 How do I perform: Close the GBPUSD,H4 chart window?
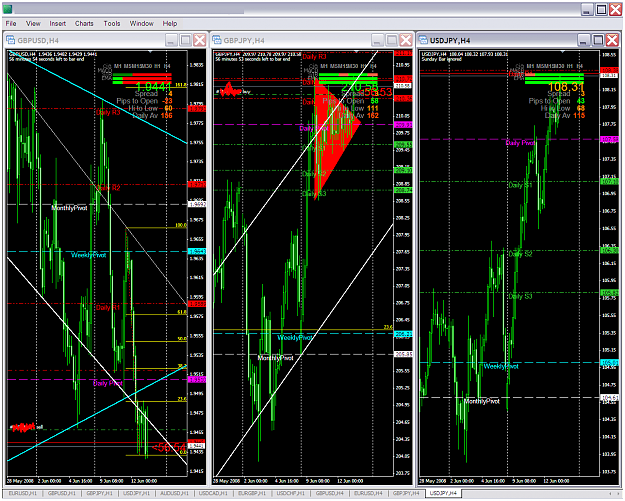199,40
